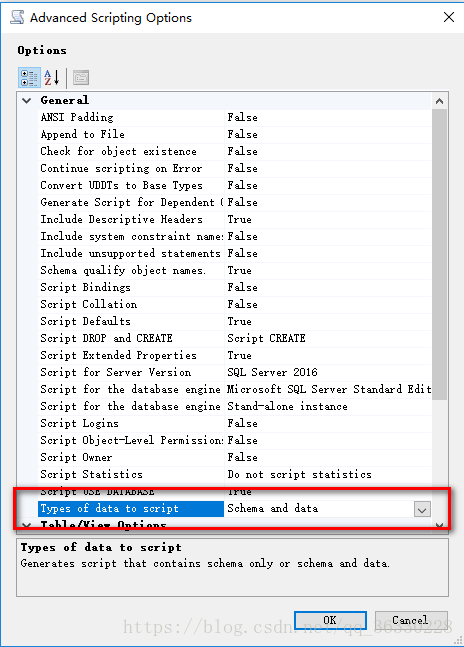The width and height of the screenshot is (464, 647).
Task: Click the dialog's scroll icon in title bar
Action: click(x=17, y=18)
